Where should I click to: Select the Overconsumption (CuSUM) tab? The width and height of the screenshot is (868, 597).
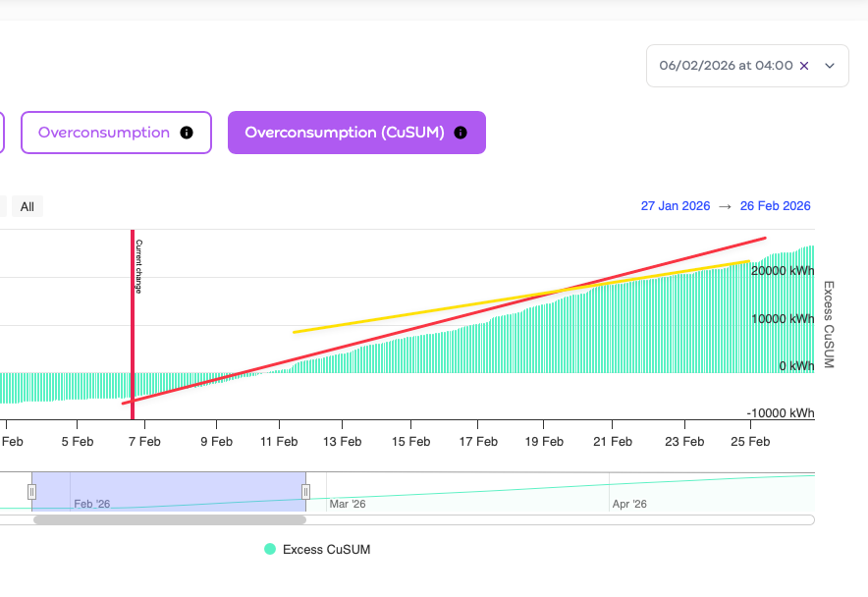(x=356, y=133)
